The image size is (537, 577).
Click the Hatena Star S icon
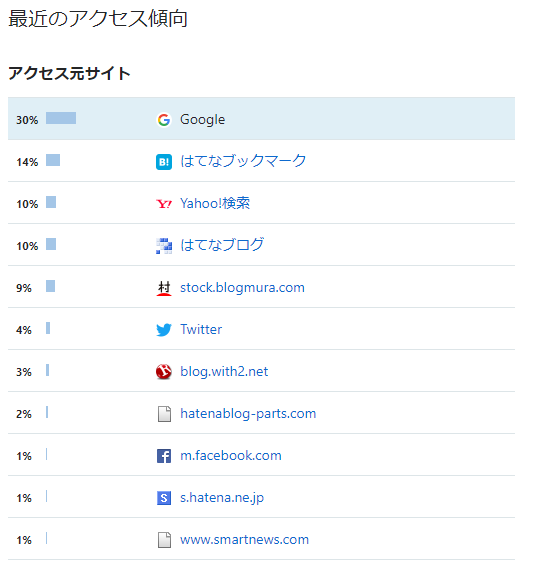164,498
